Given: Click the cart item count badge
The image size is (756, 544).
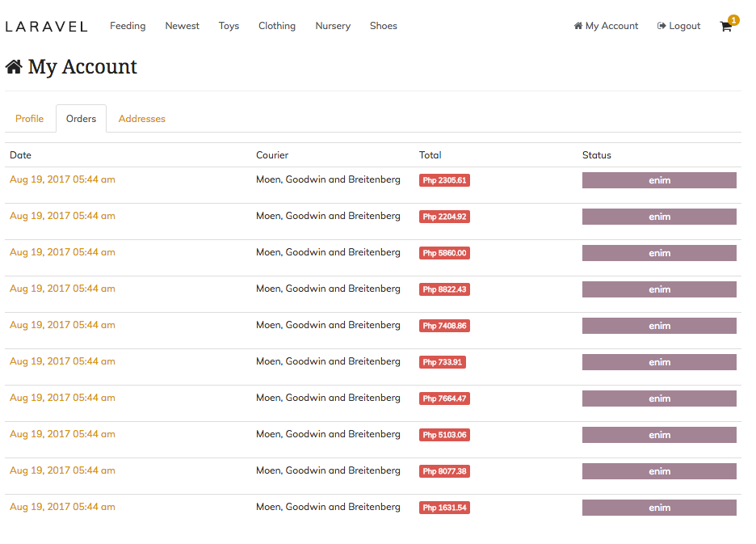Looking at the screenshot, I should [x=733, y=19].
